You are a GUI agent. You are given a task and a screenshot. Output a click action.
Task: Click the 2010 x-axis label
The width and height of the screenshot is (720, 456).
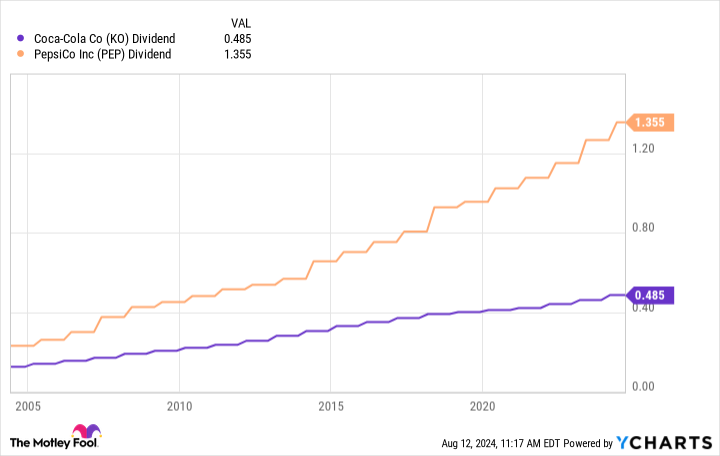(x=179, y=407)
